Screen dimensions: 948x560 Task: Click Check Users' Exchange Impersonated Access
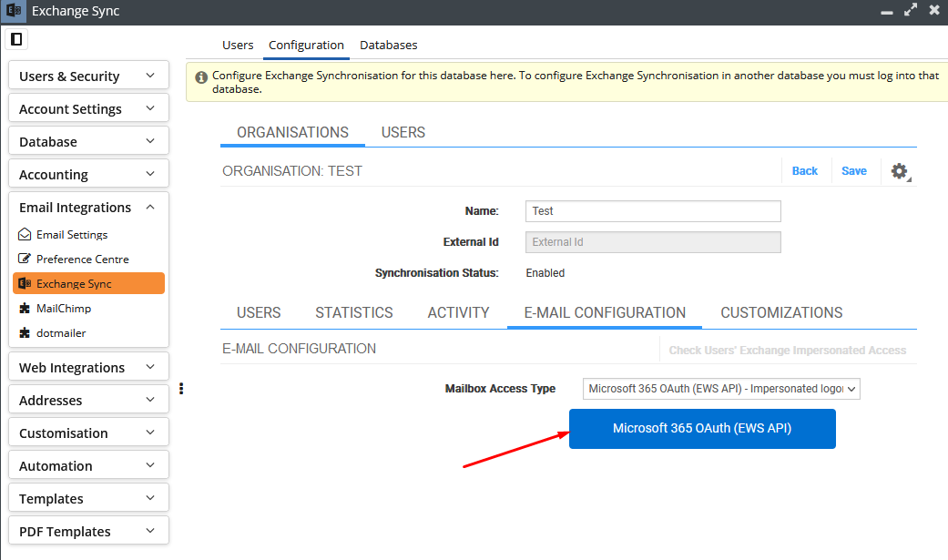(787, 351)
